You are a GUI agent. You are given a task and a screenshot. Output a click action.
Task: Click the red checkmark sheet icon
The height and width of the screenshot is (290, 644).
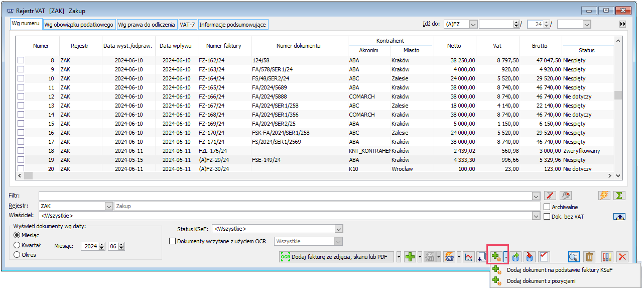point(544,257)
